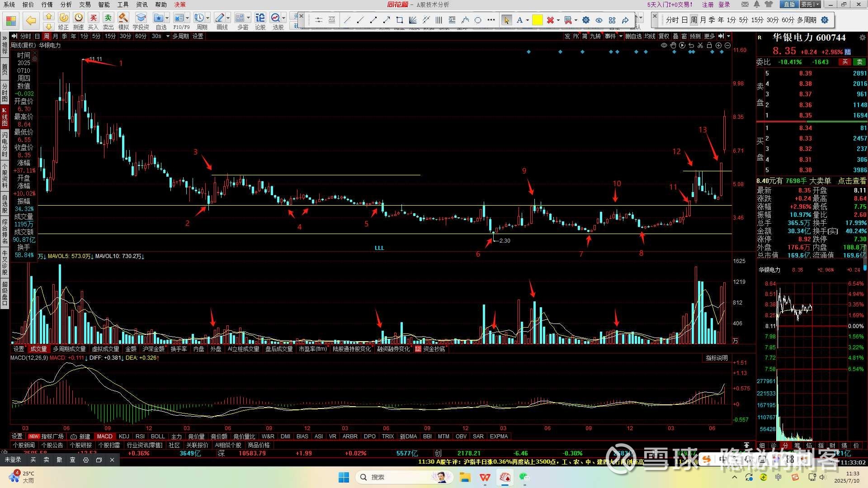868x488 pixels.
Task: Select the rectangle drawing tool
Action: 400,20
